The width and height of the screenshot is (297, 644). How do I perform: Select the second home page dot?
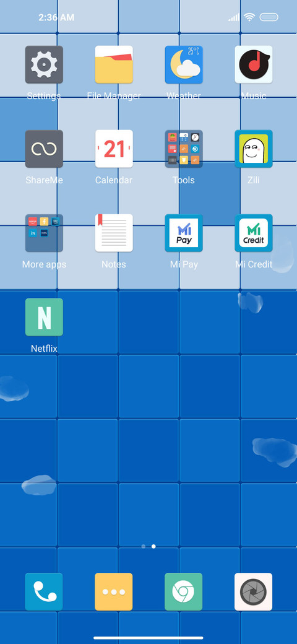pos(153,546)
